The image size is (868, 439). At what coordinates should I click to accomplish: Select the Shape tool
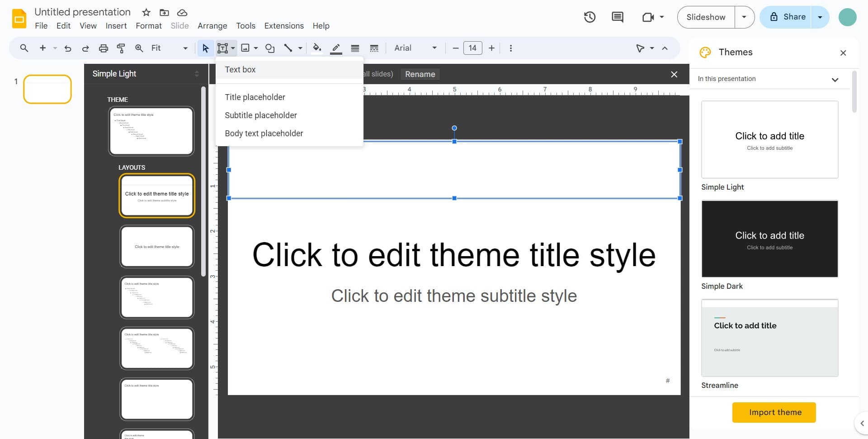point(270,48)
